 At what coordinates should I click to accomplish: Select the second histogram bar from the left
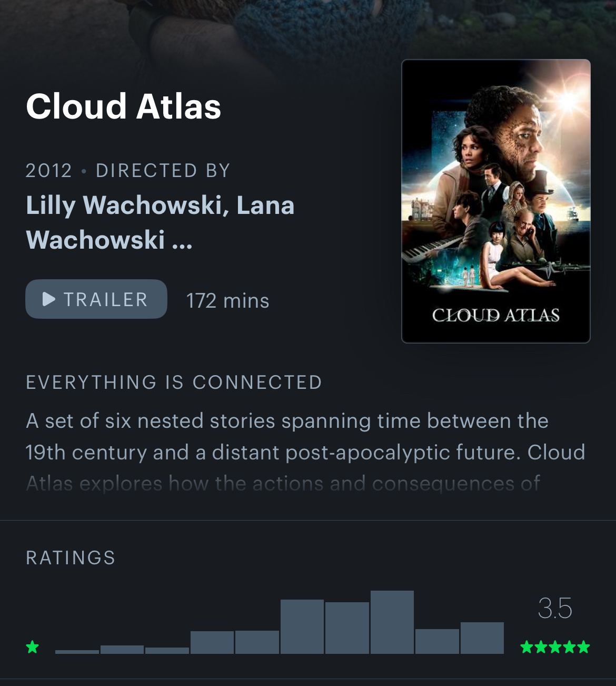(122, 649)
